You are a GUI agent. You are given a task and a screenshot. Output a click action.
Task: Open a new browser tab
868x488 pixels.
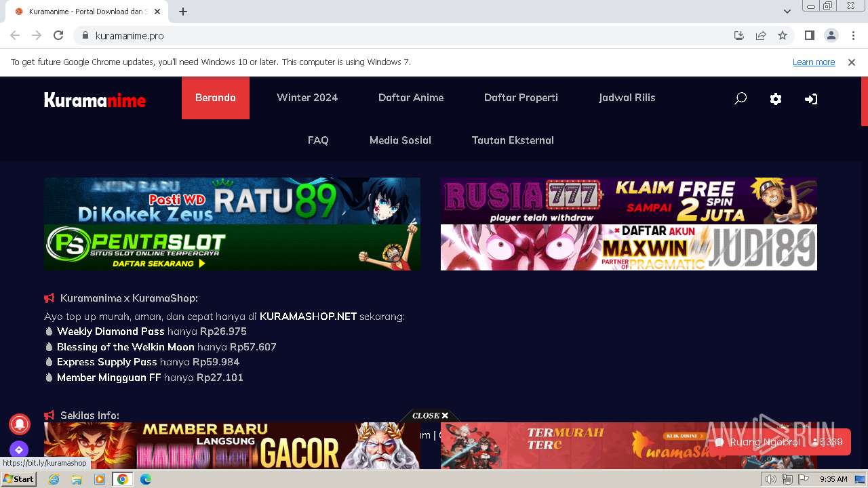coord(183,12)
